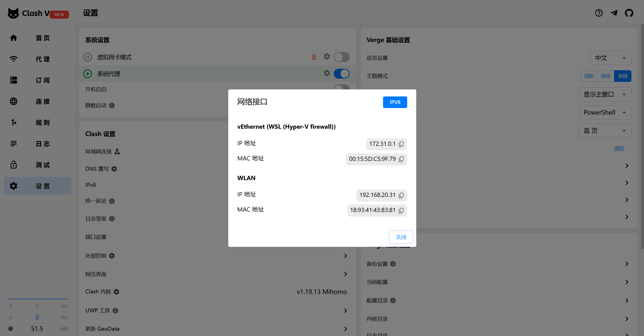The width and height of the screenshot is (644, 336).
Task: Disable the system proxy switch
Action: coord(341,74)
